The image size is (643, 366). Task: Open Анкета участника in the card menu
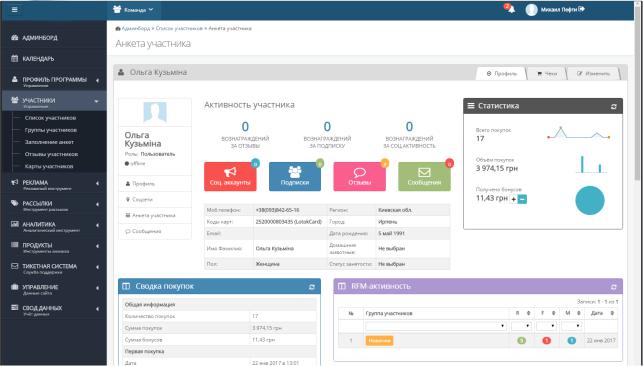pos(155,215)
